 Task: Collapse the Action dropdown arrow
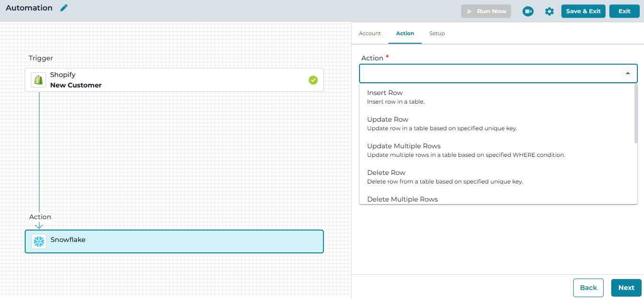(x=628, y=74)
